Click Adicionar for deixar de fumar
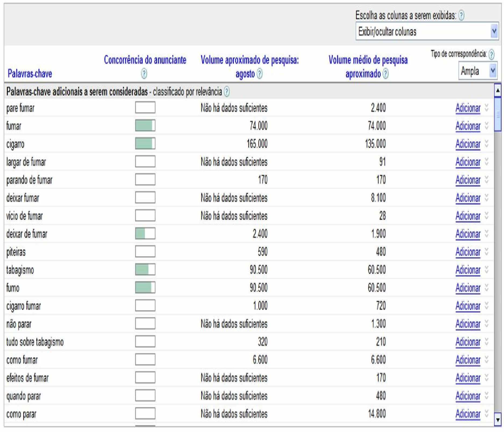Image resolution: width=504 pixels, height=432 pixels. pos(468,234)
